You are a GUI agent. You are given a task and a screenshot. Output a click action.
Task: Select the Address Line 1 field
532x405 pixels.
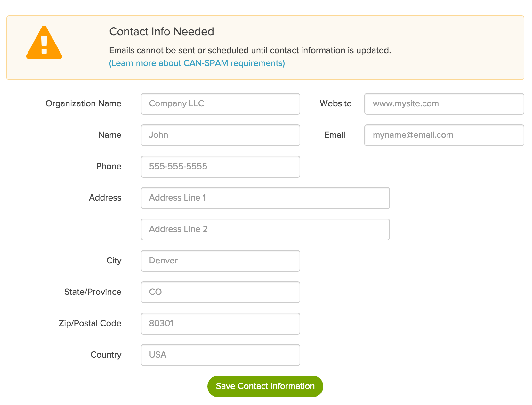[265, 198]
